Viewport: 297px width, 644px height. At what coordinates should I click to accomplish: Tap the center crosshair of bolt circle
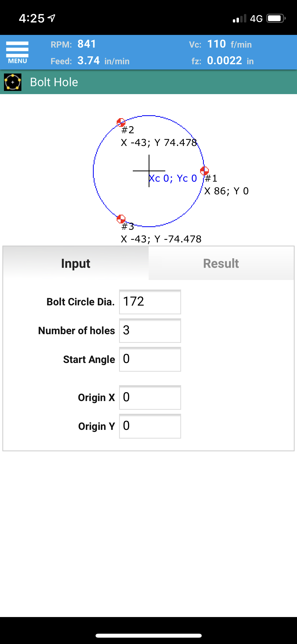tap(149, 171)
